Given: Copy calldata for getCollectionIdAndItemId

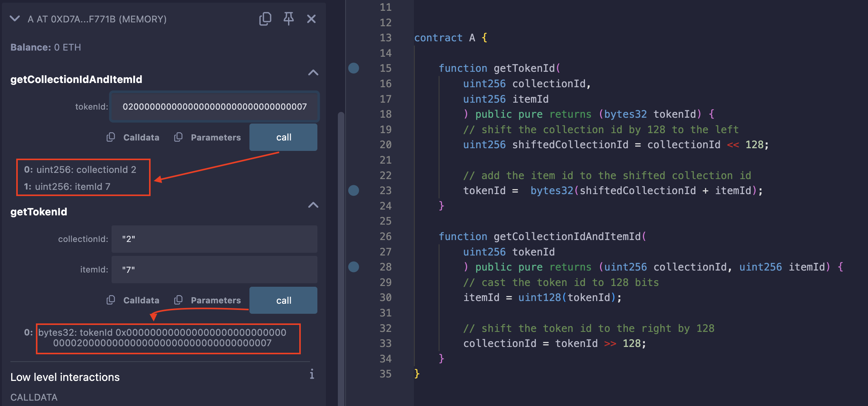Looking at the screenshot, I should [112, 137].
